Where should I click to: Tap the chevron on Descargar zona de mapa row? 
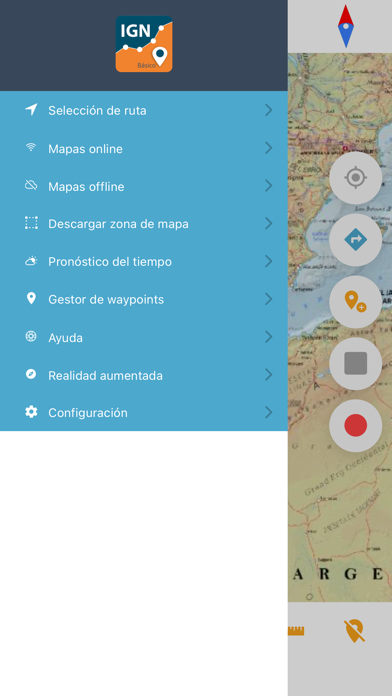[269, 223]
